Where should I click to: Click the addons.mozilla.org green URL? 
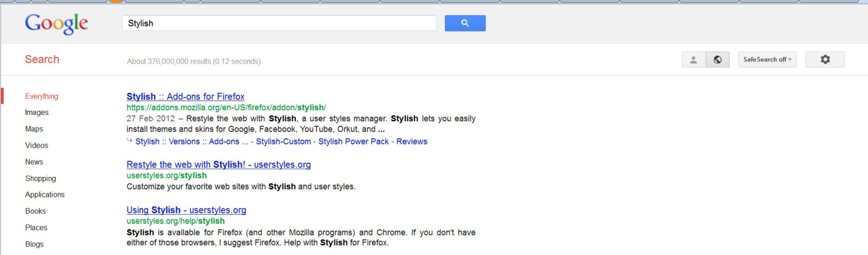pyautogui.click(x=226, y=107)
